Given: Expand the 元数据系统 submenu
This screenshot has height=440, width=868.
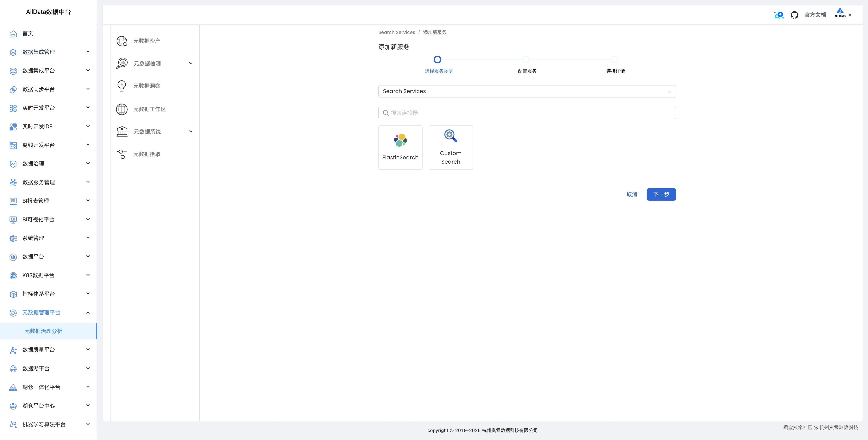Looking at the screenshot, I should (191, 131).
